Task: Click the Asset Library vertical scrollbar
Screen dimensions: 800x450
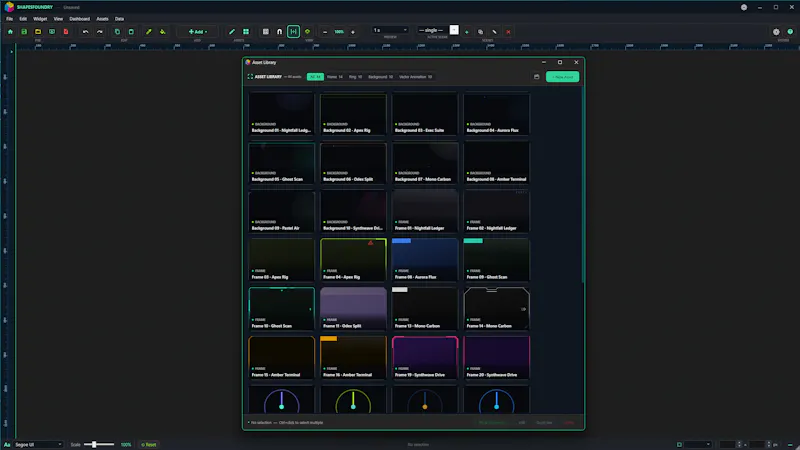Action: (x=582, y=184)
